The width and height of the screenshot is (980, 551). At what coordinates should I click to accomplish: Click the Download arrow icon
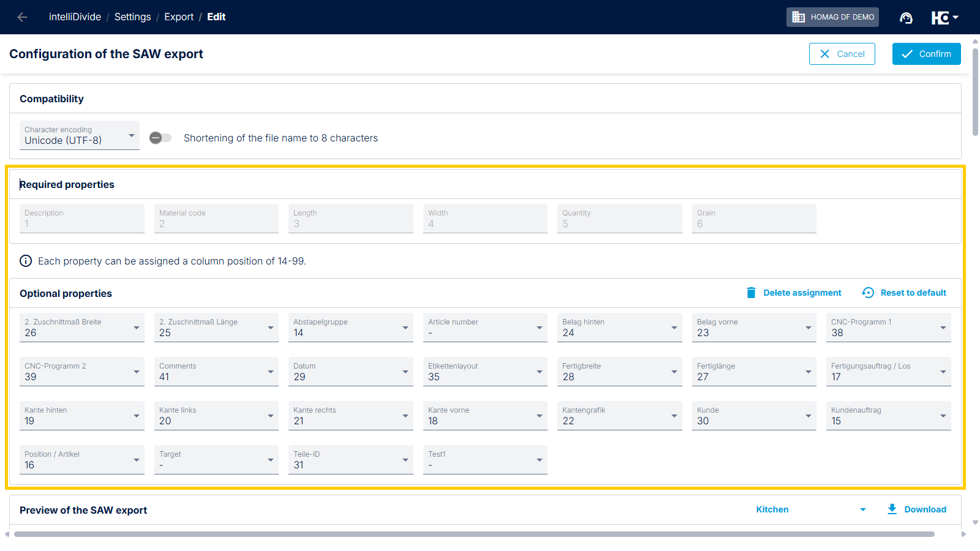[x=892, y=509]
